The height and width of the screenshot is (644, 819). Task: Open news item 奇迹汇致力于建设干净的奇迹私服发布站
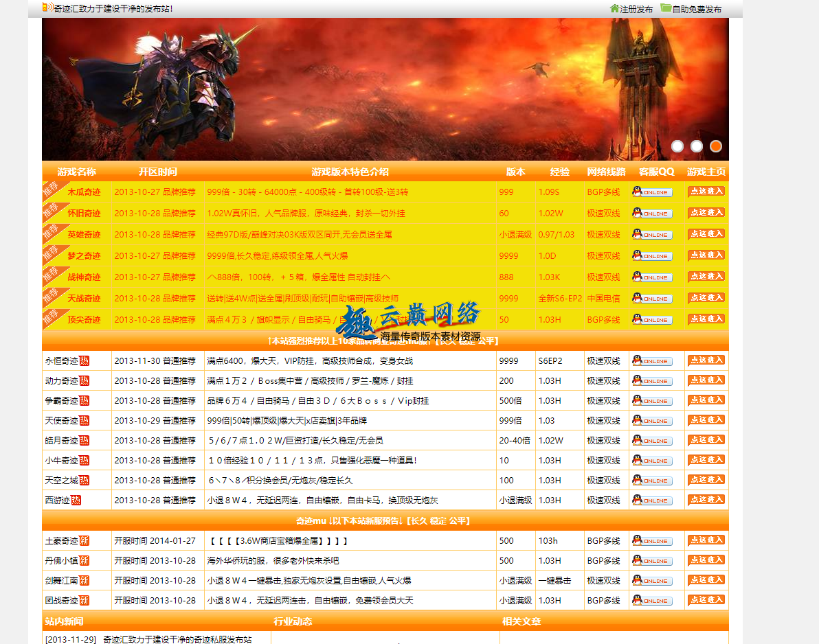177,639
